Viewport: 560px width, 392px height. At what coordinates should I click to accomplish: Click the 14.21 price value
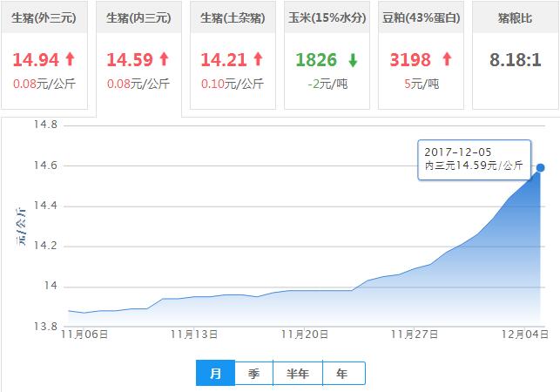tap(224, 60)
